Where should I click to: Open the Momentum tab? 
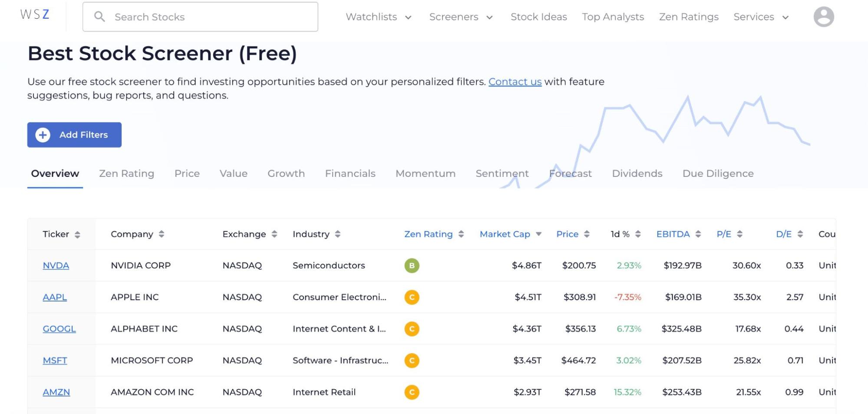click(x=425, y=173)
